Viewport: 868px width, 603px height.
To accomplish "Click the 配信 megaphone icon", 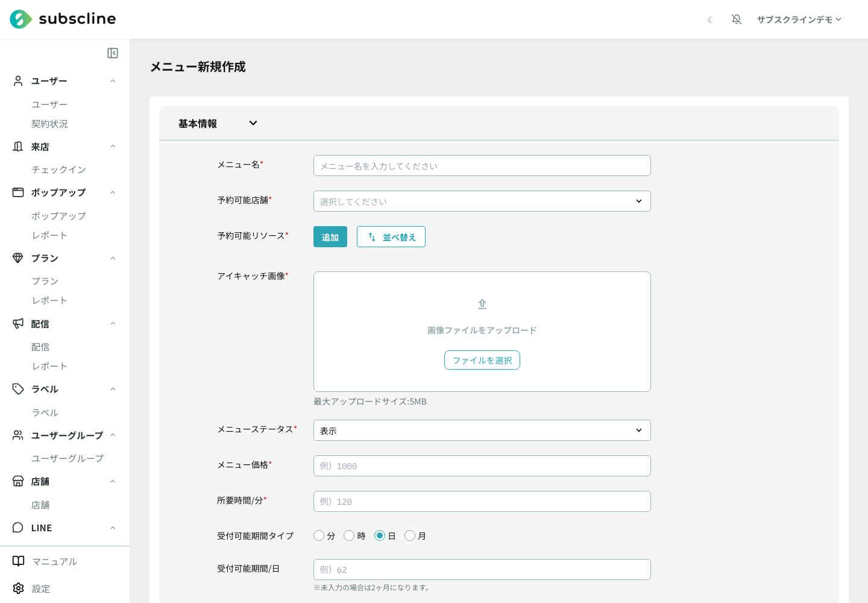I will click(x=18, y=324).
